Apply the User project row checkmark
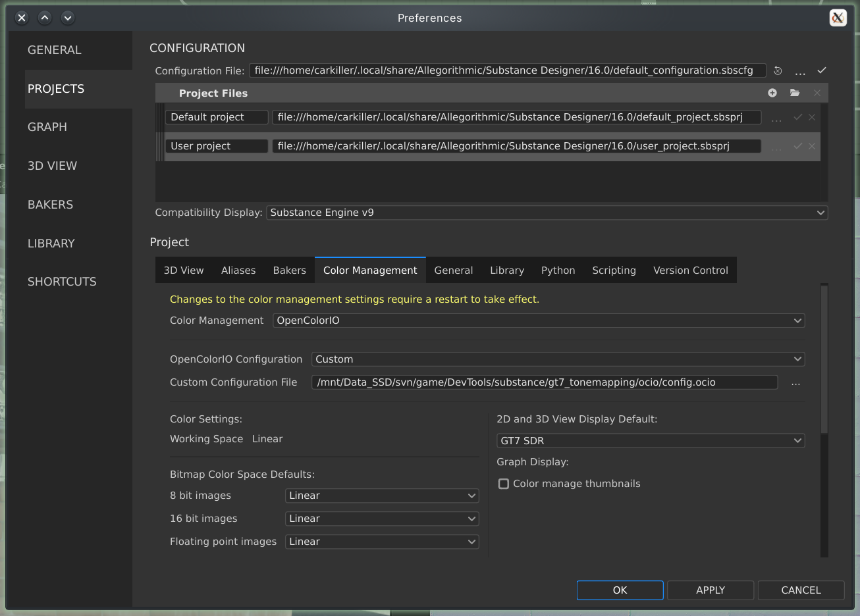This screenshot has width=860, height=616. [797, 146]
